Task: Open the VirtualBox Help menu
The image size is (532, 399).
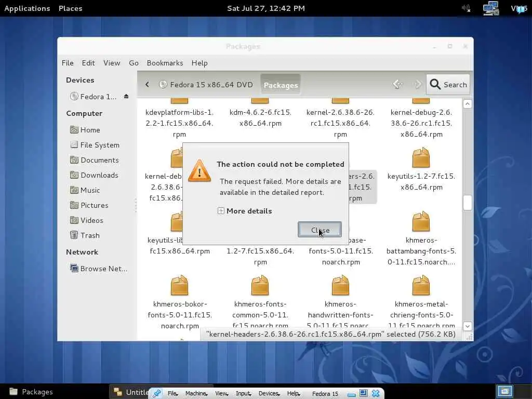Action: tap(294, 394)
